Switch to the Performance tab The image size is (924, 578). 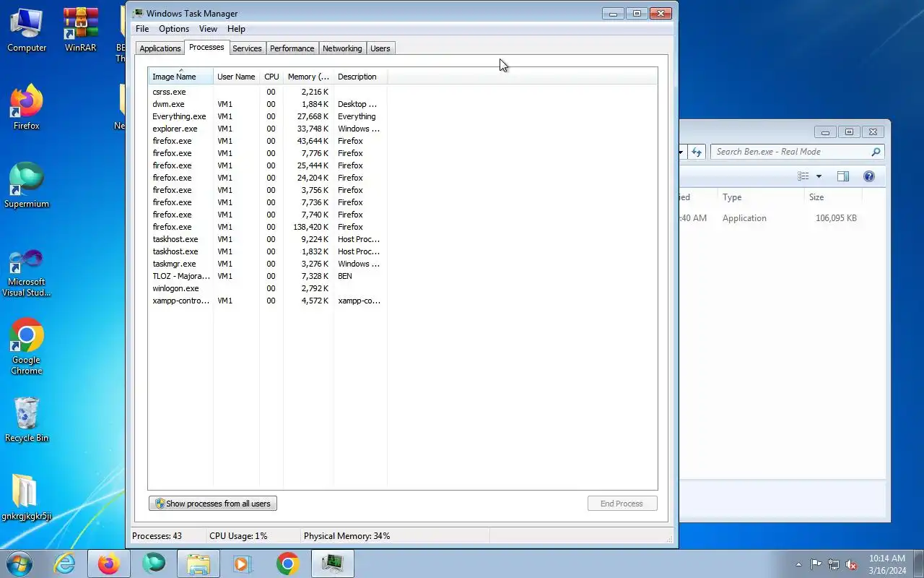(292, 48)
